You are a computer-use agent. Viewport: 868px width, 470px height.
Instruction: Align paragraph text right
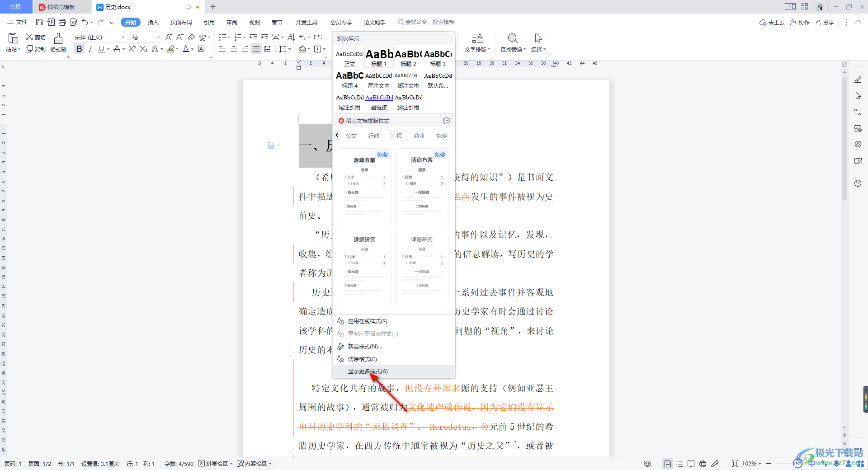[x=245, y=49]
